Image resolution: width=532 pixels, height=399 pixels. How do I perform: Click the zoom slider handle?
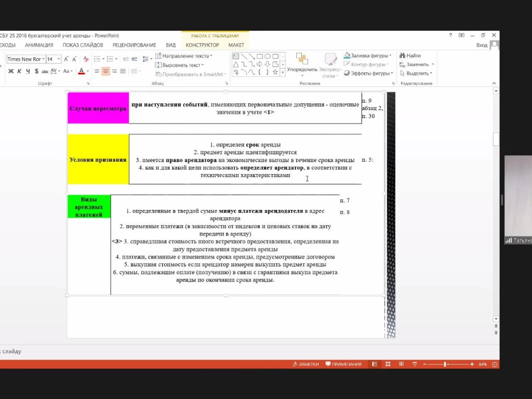pos(445,364)
